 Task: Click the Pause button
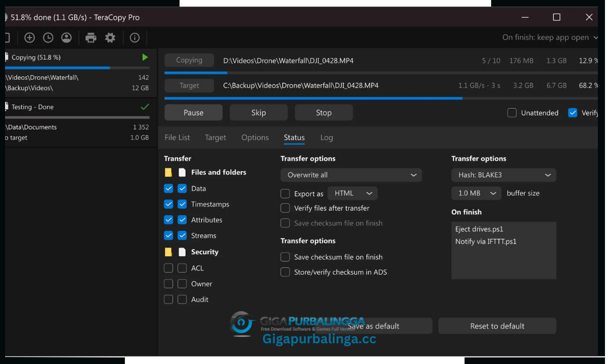pos(193,113)
